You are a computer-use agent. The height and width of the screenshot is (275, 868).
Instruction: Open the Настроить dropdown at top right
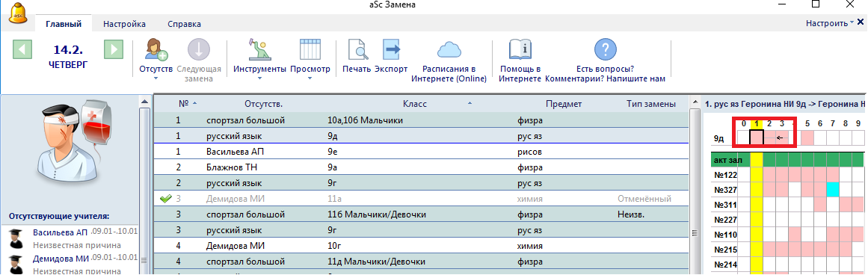pos(830,23)
